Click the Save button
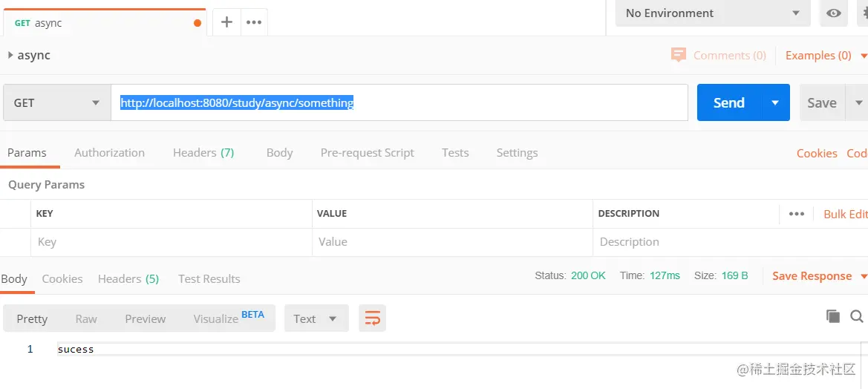The width and height of the screenshot is (868, 389). coord(822,102)
